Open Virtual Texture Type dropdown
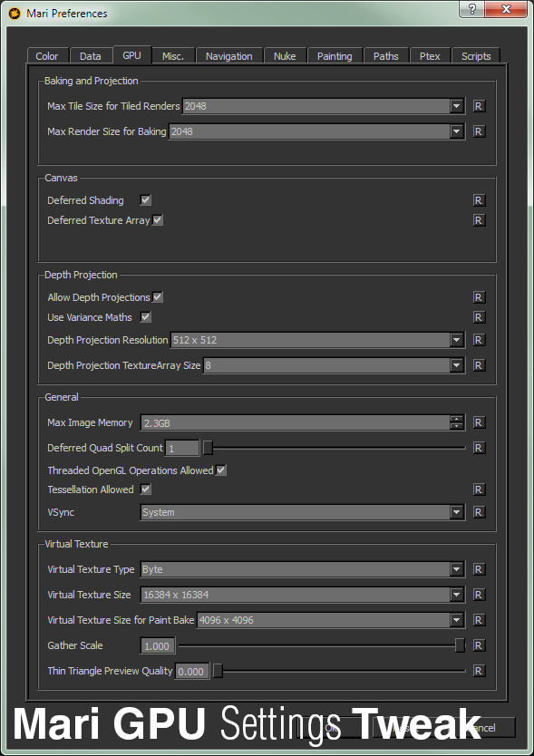This screenshot has width=534, height=756. point(456,569)
